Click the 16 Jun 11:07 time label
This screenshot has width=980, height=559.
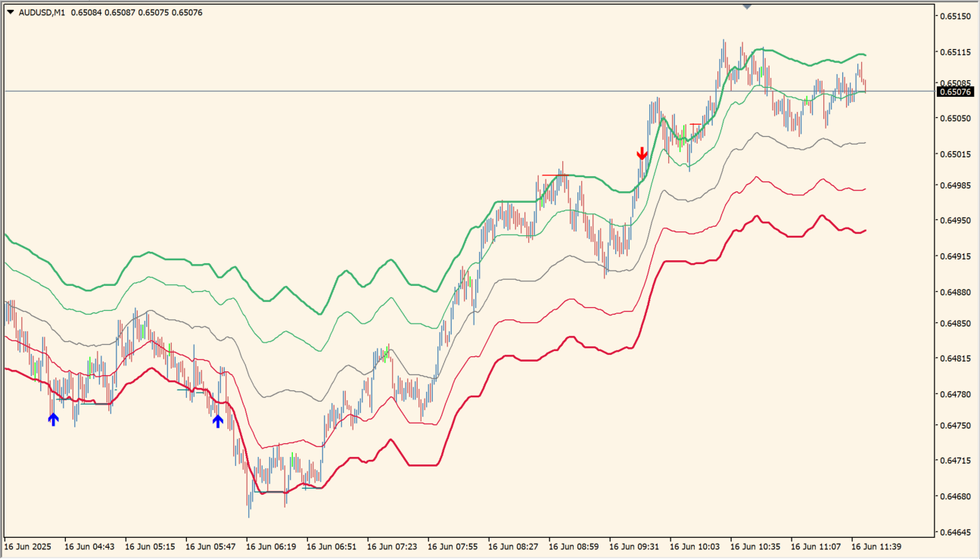[817, 545]
